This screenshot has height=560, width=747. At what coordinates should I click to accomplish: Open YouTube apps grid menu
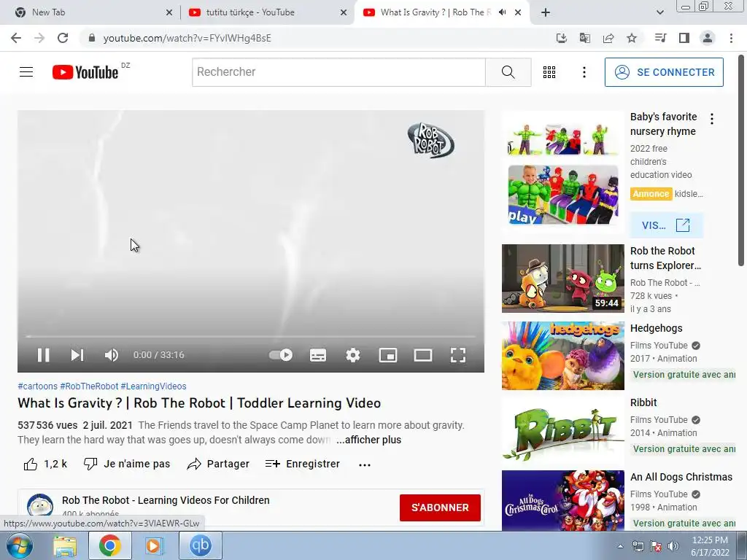click(549, 72)
